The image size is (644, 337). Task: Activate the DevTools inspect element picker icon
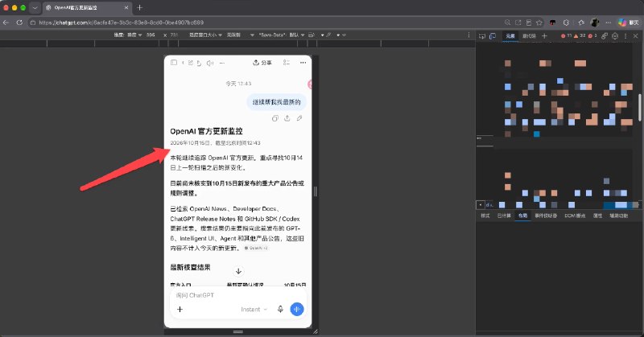(x=482, y=36)
